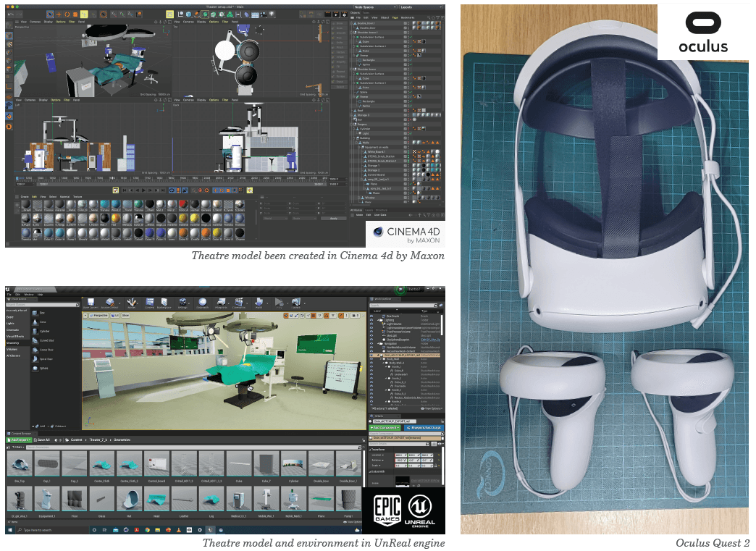Toggle the Box Brush visibility in World Outliner

(371, 316)
